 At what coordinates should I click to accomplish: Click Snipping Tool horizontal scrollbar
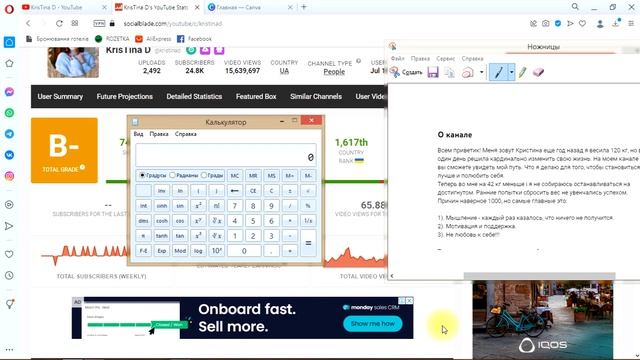coord(539,276)
